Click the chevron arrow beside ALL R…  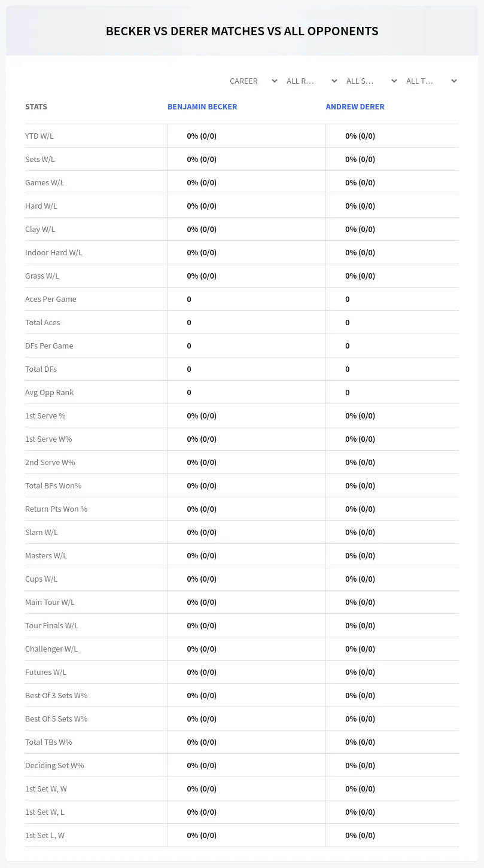pyautogui.click(x=334, y=81)
